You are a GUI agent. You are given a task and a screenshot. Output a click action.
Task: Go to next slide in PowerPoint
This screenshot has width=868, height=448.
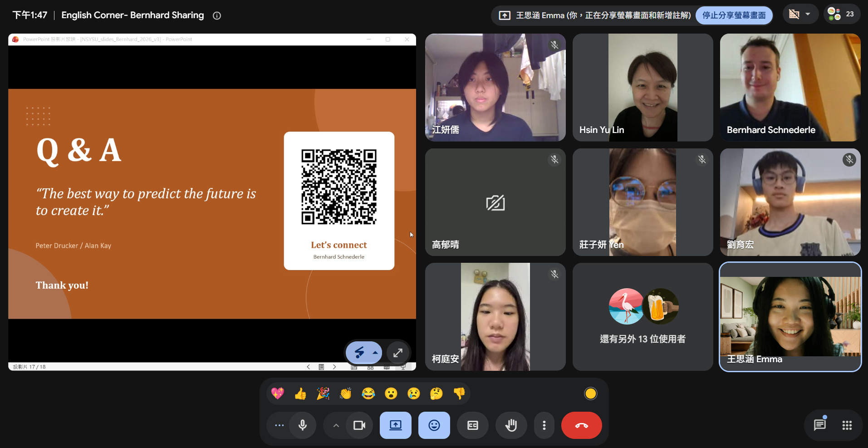pos(334,367)
